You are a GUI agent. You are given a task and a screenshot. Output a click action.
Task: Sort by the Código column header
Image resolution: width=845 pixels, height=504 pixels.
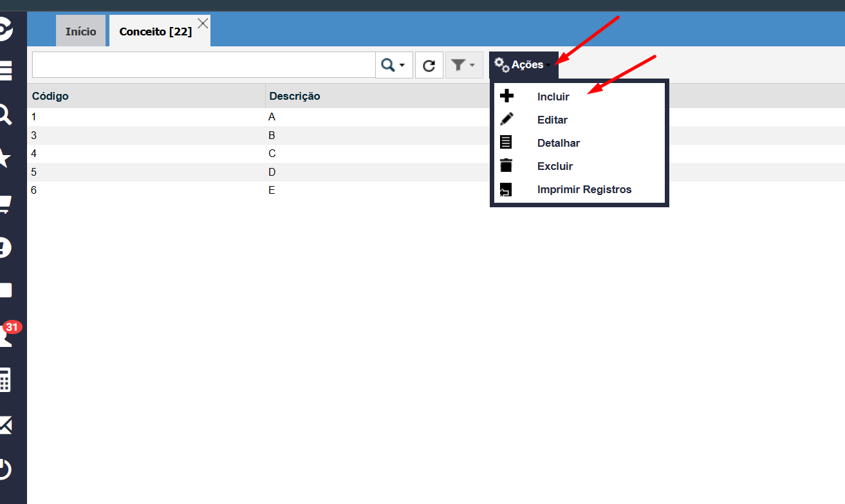tap(146, 96)
